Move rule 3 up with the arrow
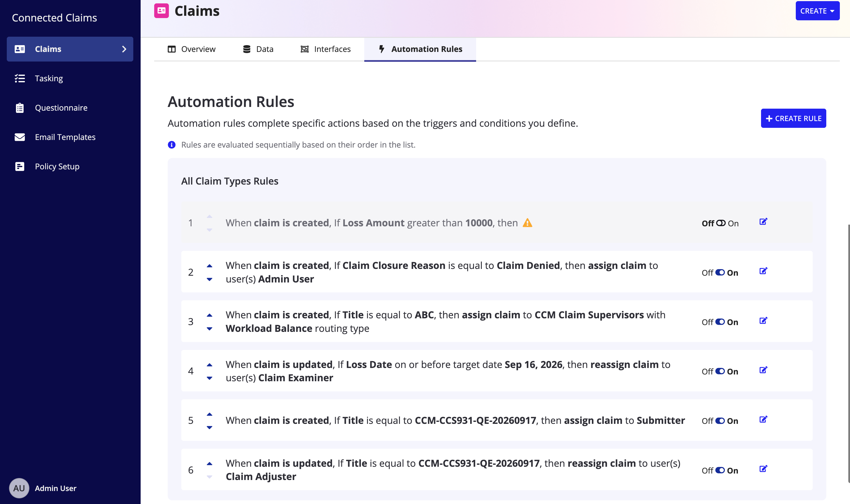 click(209, 315)
